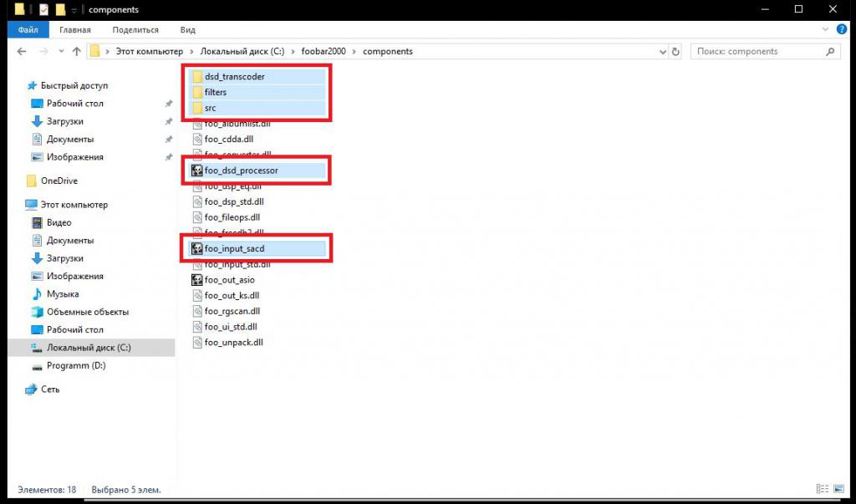Select the dsd_transcoder folder icon
Viewport: 856px width, 504px height.
coord(197,76)
